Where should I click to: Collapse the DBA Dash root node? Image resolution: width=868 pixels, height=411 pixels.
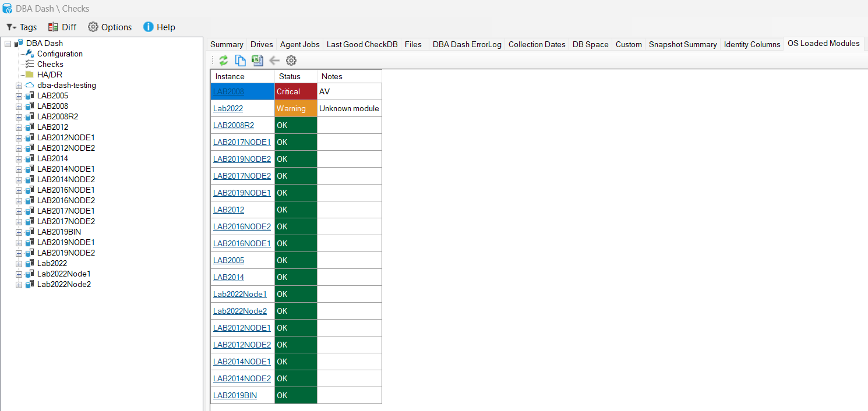tap(8, 44)
